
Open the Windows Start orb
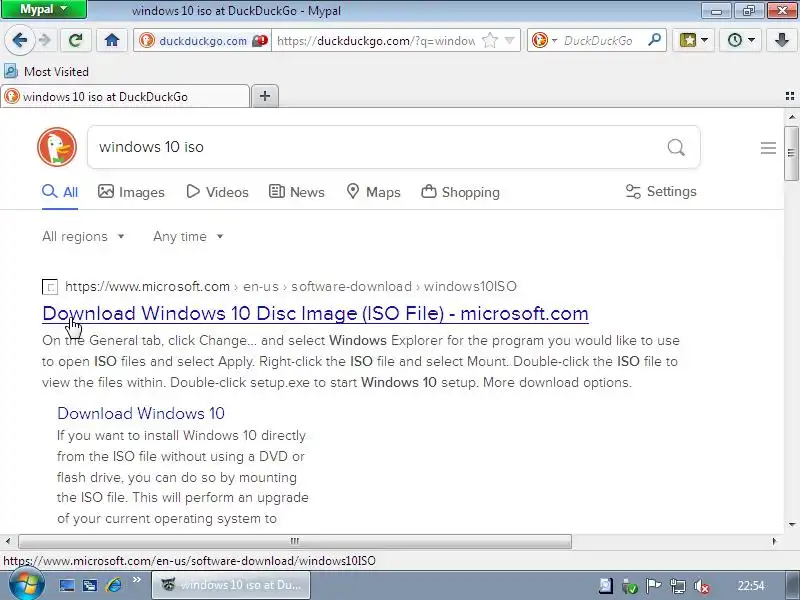(27, 585)
